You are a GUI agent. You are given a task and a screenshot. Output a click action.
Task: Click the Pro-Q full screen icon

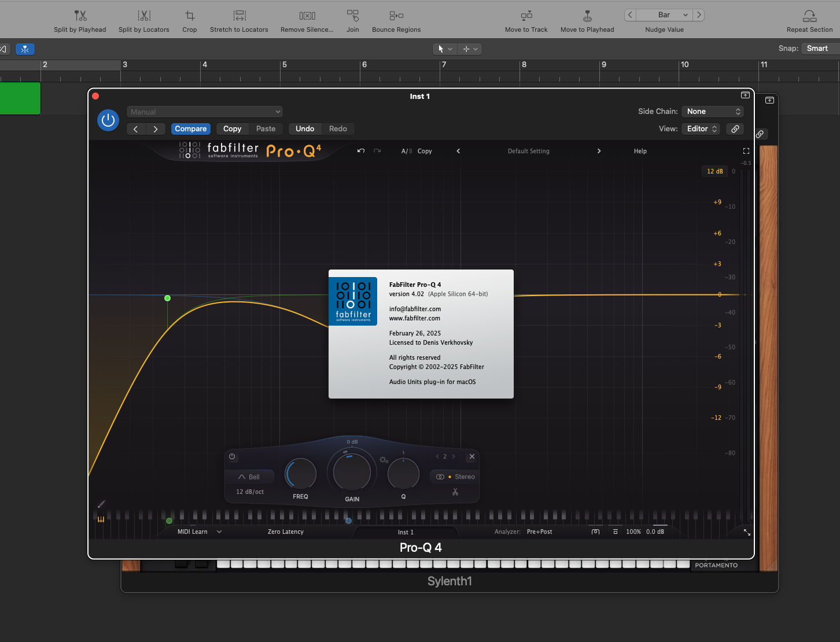coord(746,151)
